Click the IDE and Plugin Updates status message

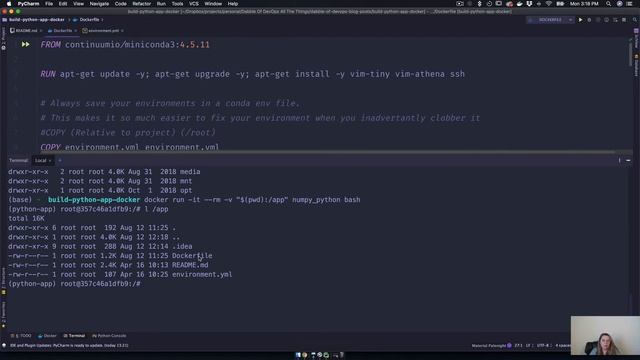coord(69,345)
